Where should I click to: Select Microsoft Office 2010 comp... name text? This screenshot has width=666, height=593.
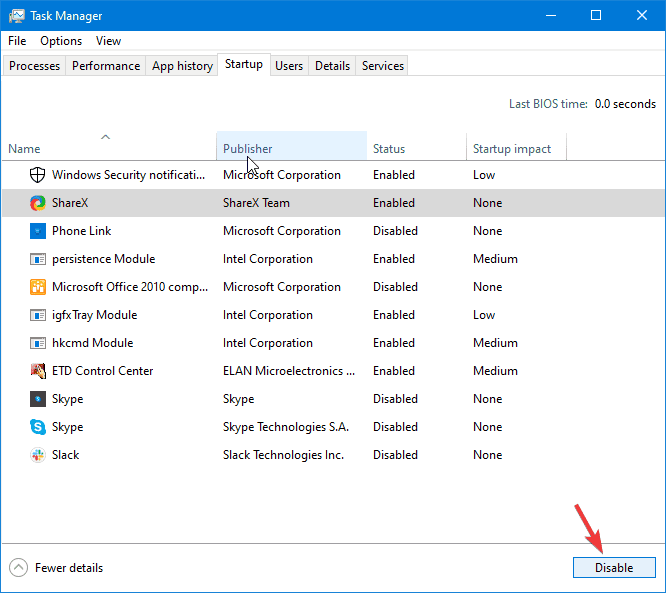(130, 287)
